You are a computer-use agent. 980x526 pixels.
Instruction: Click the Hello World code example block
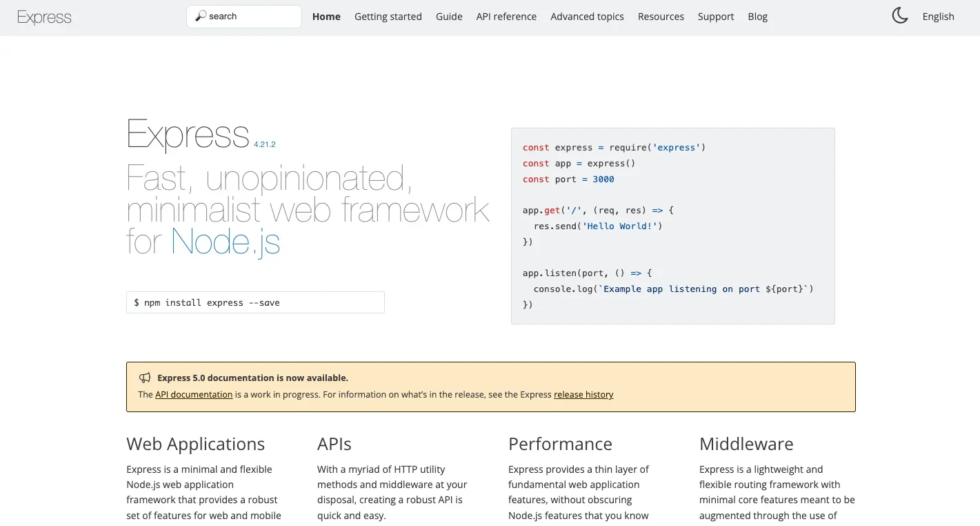coord(672,226)
